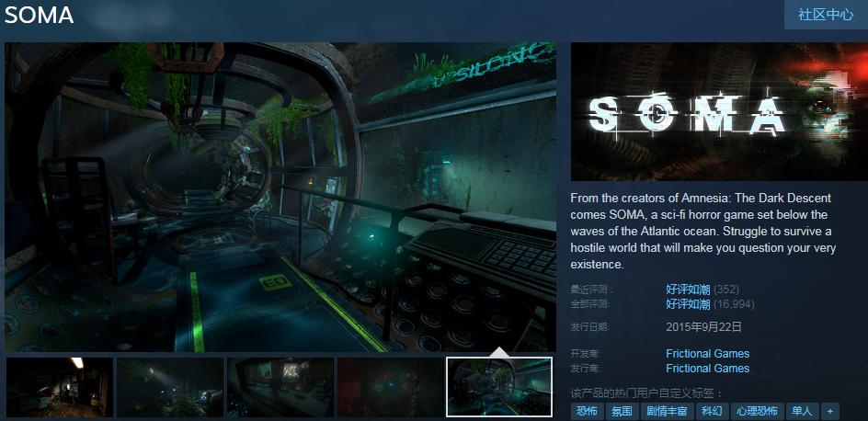Select the 氛围 tag
Image resolution: width=868 pixels, height=421 pixels.
click(622, 411)
